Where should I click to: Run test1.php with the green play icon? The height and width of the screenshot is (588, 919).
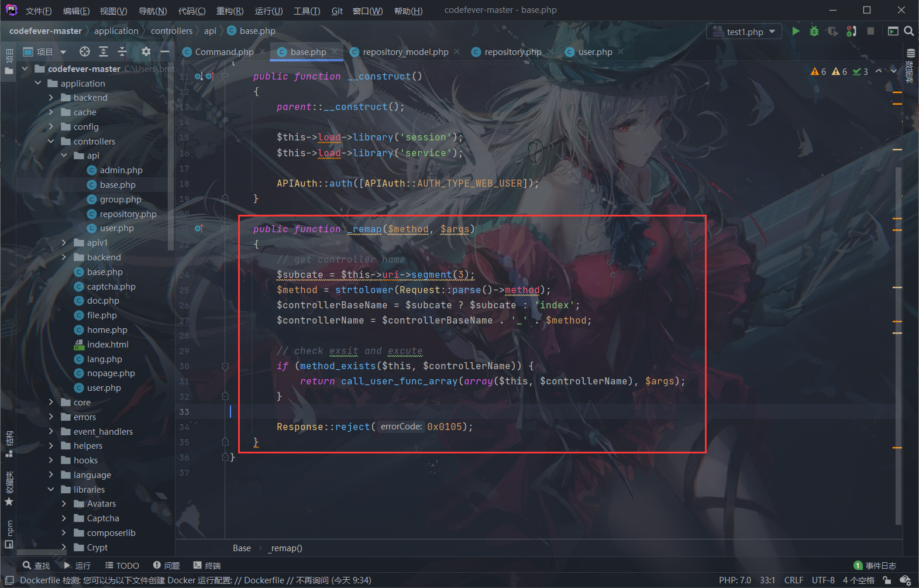tap(796, 31)
